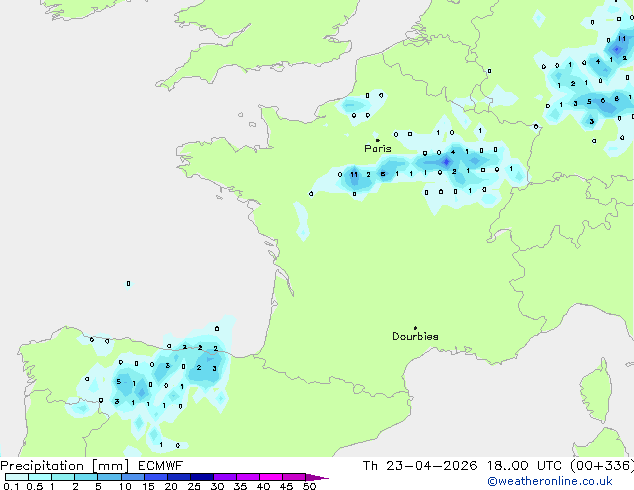This screenshot has width=634, height=490.
Task: Click the legend label '35'
Action: [x=240, y=486]
